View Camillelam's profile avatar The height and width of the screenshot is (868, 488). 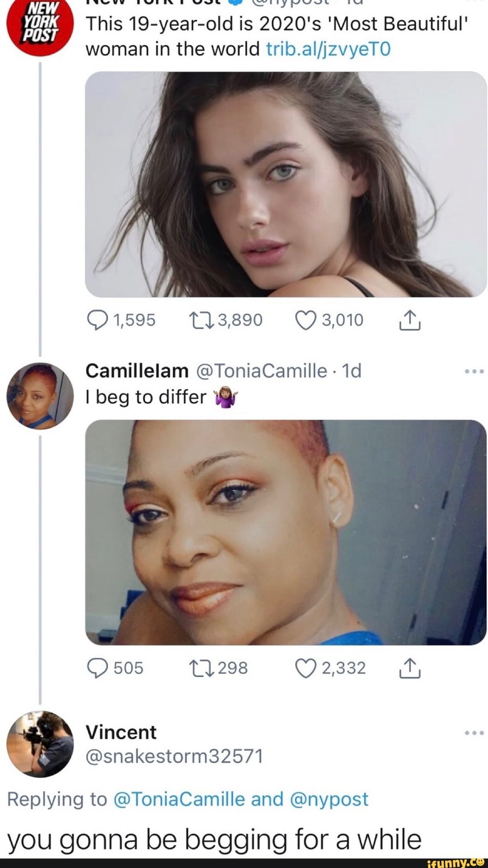(40, 396)
